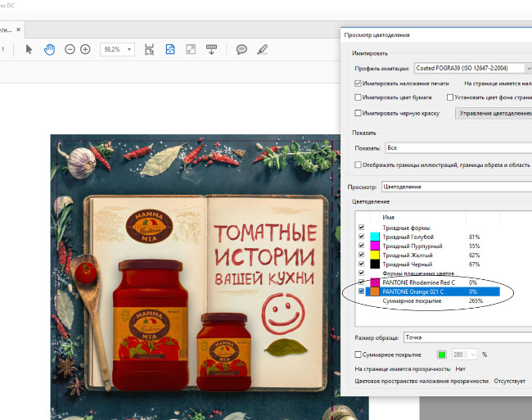Click the fit width scrolling icon
Image resolution: width=532 pixels, height=420 pixels.
[149, 50]
